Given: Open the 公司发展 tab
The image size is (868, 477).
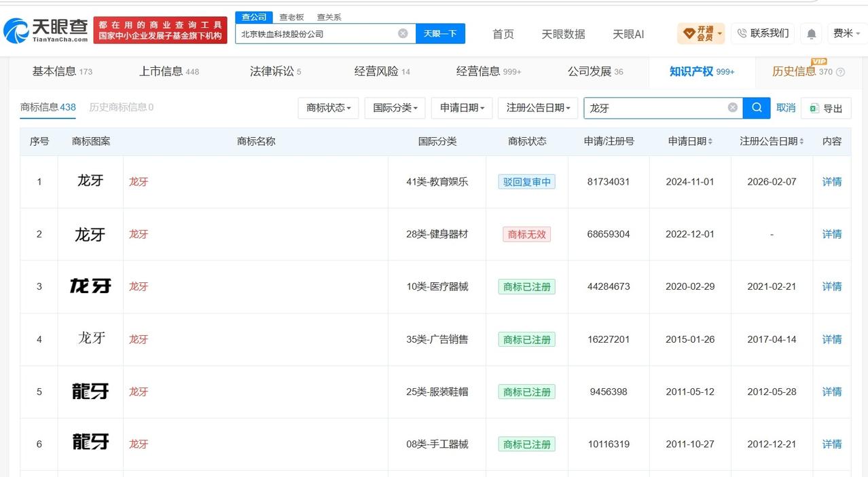Looking at the screenshot, I should 595,71.
